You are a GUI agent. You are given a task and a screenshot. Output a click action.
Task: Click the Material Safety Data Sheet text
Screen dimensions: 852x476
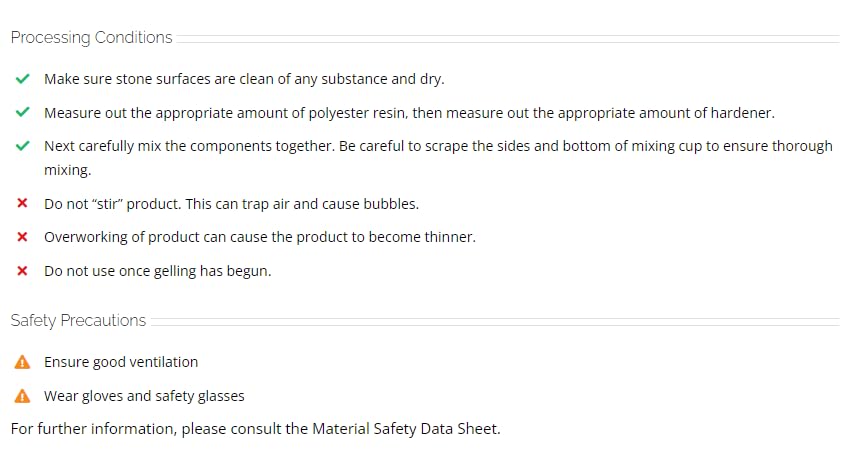pos(405,429)
